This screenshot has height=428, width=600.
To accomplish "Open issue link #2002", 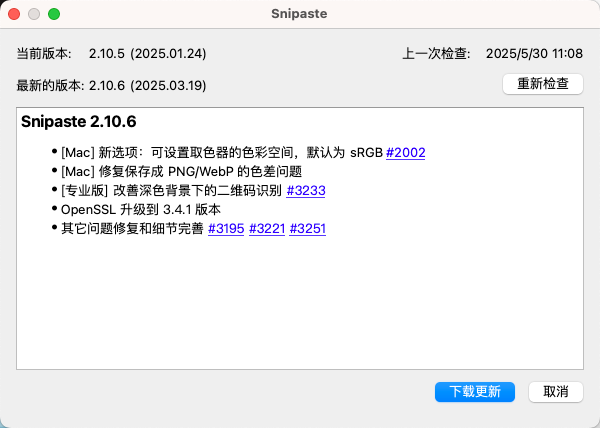I will pos(405,152).
